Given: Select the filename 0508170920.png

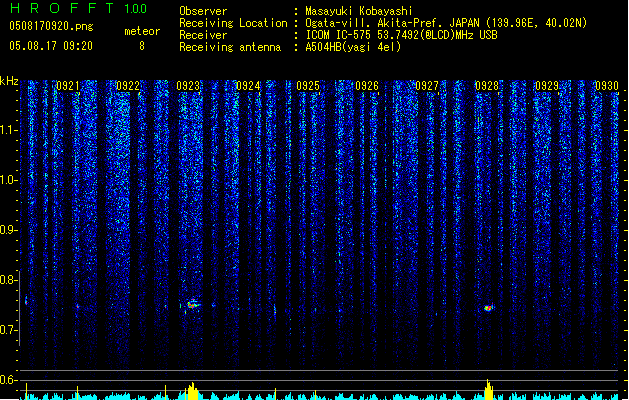Looking at the screenshot, I should tap(51, 26).
